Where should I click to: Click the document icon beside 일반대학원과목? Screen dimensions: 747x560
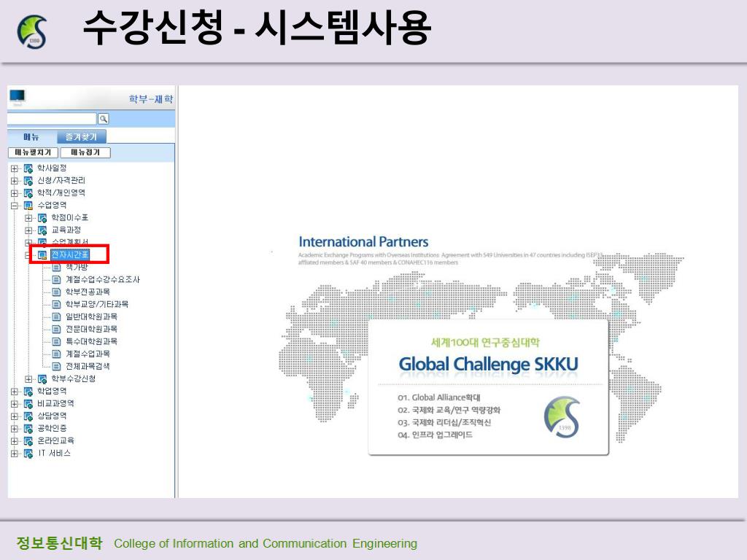[x=56, y=316]
